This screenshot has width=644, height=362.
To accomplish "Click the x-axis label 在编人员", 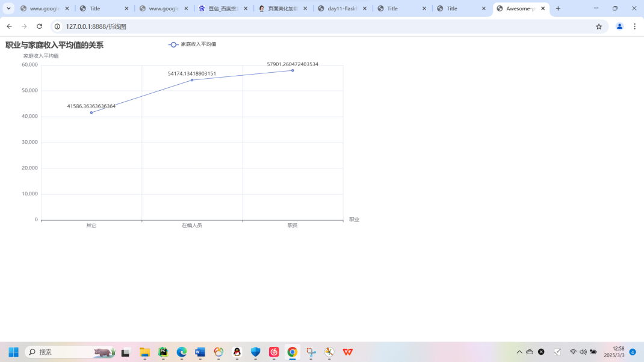I will tap(192, 225).
